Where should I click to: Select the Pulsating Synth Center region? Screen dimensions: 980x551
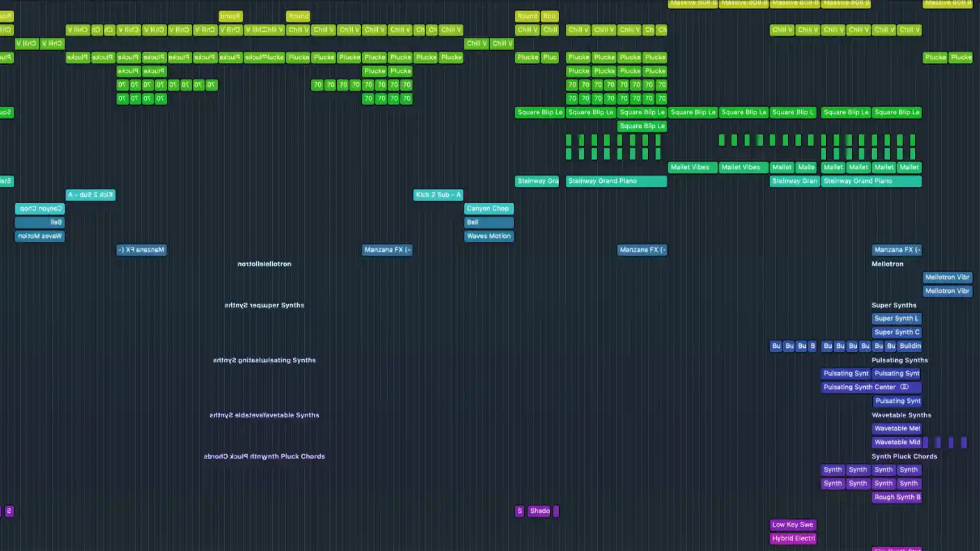coord(871,387)
